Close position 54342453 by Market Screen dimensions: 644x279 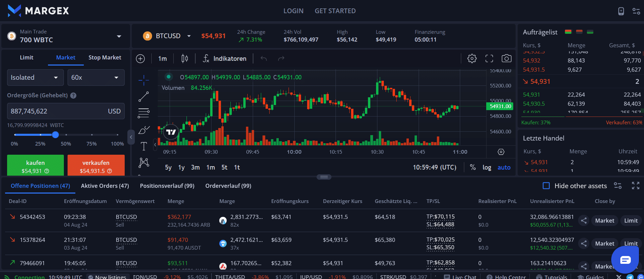604,221
